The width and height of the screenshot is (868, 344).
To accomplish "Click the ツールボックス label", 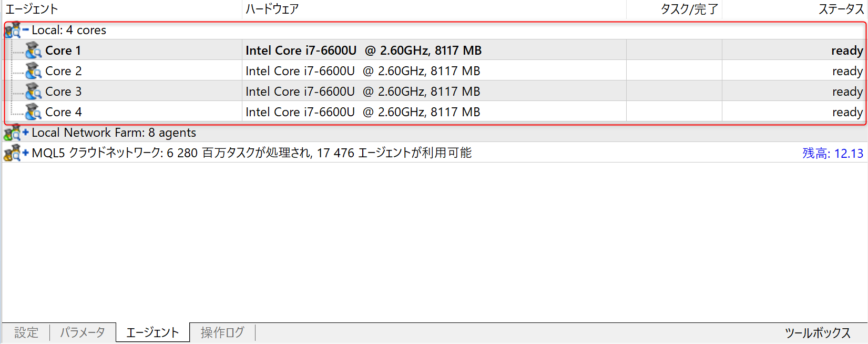I will 818,333.
